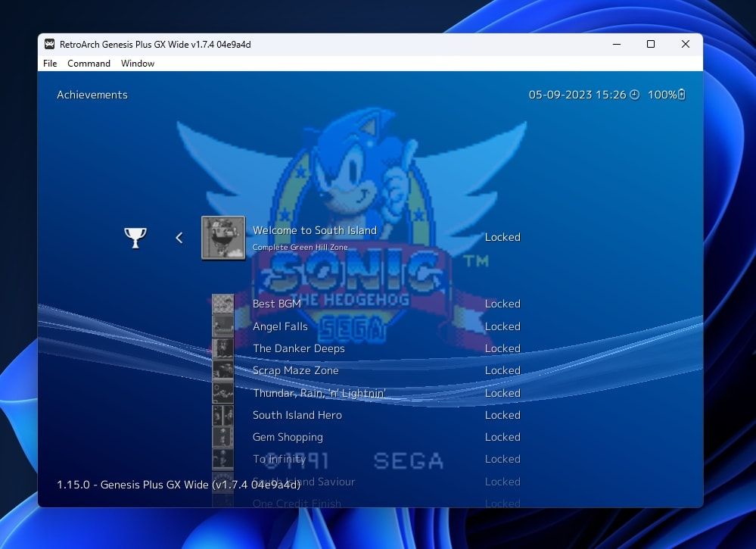Viewport: 756px width, 549px height.
Task: Select The Danker Deeps badge icon
Action: [223, 348]
